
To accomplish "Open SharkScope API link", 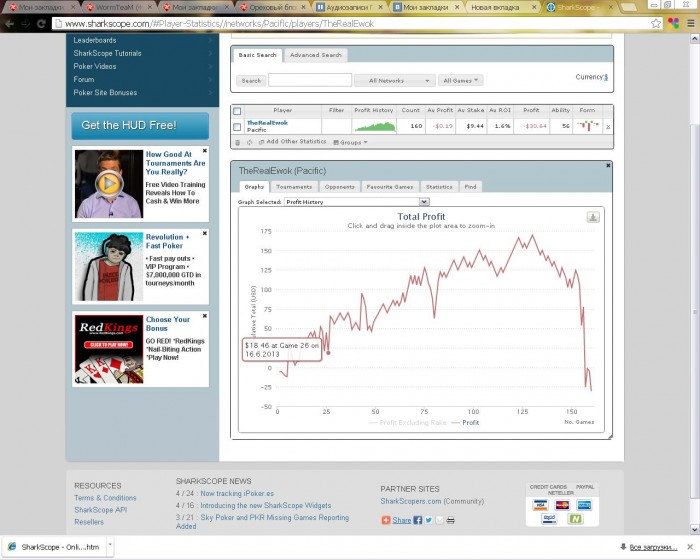I will tap(100, 510).
